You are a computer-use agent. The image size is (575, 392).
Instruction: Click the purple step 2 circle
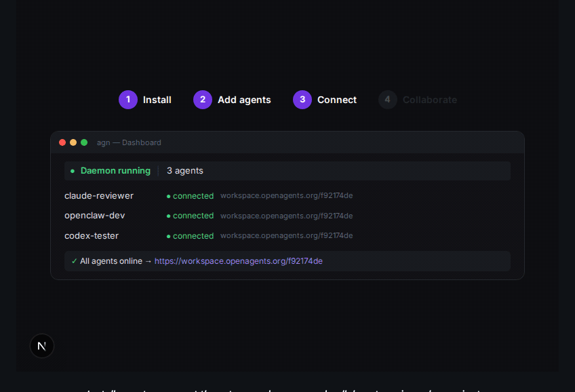[x=203, y=100]
